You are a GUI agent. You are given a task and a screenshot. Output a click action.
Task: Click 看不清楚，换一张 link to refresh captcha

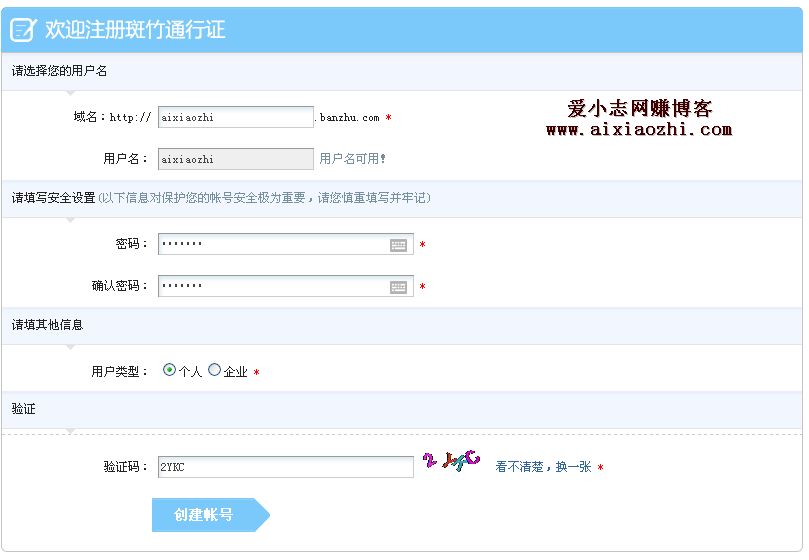pyautogui.click(x=543, y=467)
